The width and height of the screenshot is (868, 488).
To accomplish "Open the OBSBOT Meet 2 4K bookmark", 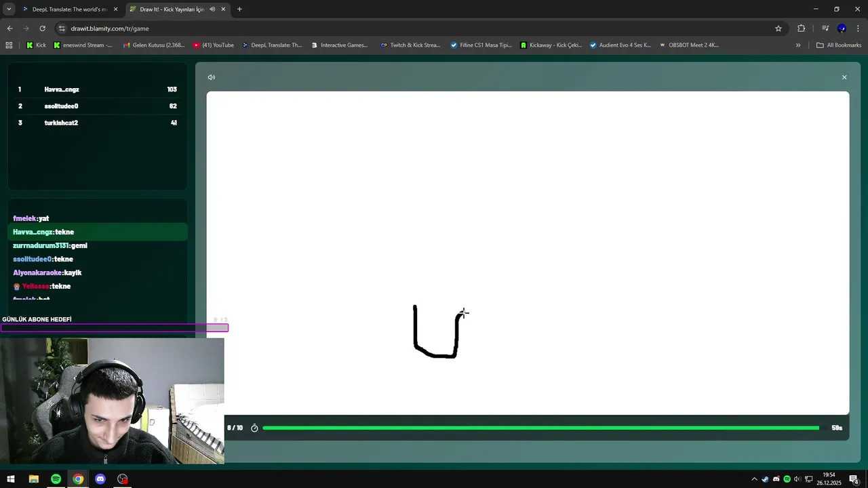I will click(x=690, y=45).
